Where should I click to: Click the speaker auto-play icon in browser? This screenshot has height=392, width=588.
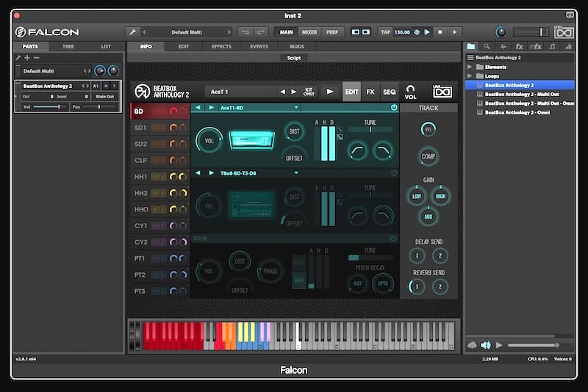point(486,345)
